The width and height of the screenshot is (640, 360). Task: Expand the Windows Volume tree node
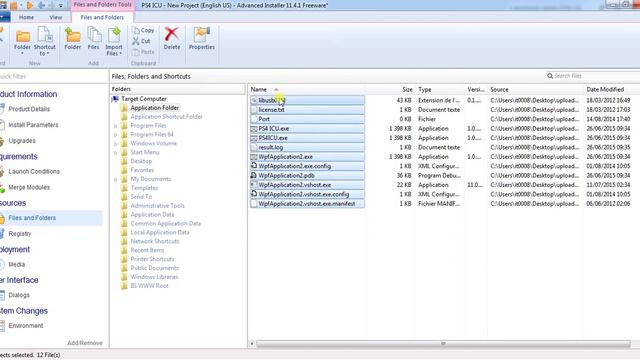pyautogui.click(x=116, y=144)
